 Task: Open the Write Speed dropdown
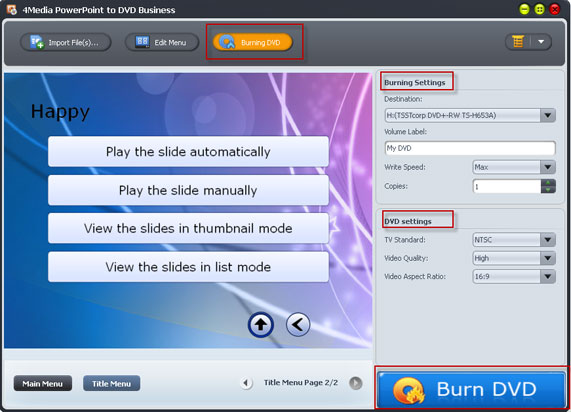click(x=514, y=167)
